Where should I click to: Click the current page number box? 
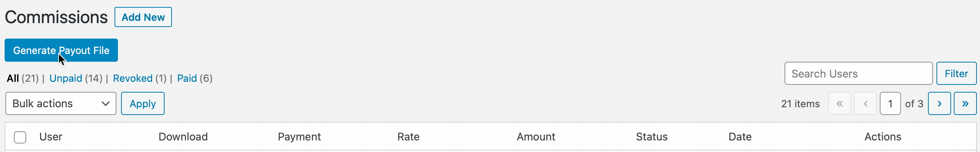(890, 103)
